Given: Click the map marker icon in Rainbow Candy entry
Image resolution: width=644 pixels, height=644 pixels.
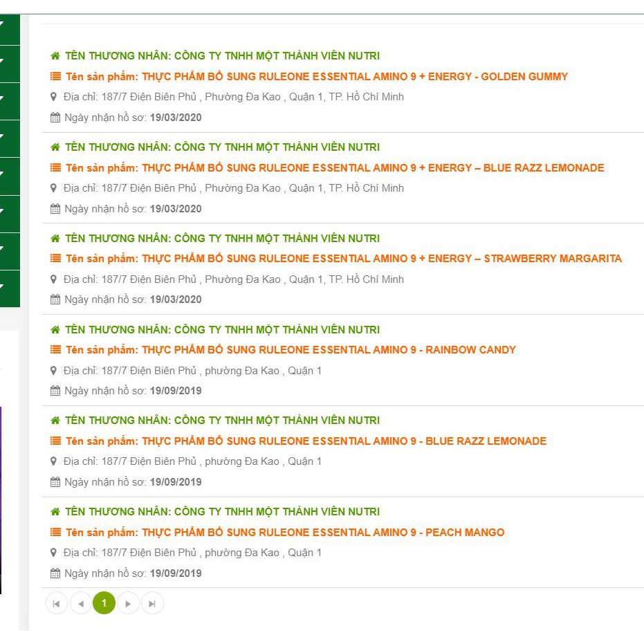Looking at the screenshot, I should point(54,371).
